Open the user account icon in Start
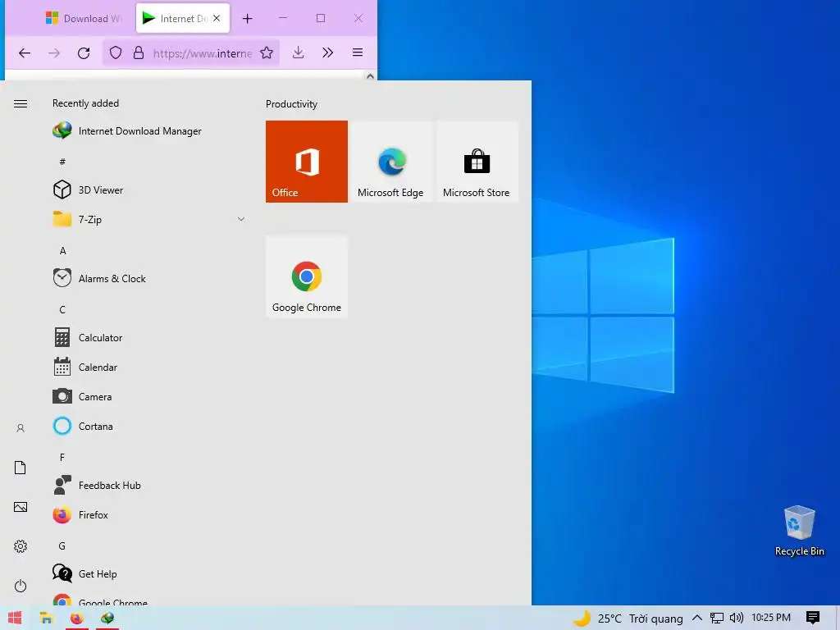 coord(21,428)
